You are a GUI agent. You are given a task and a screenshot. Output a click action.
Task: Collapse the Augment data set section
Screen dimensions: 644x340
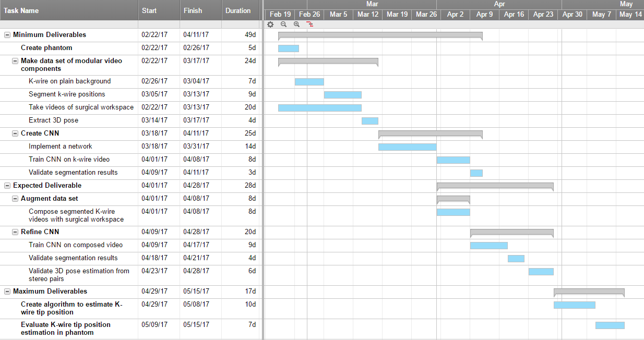coord(15,199)
